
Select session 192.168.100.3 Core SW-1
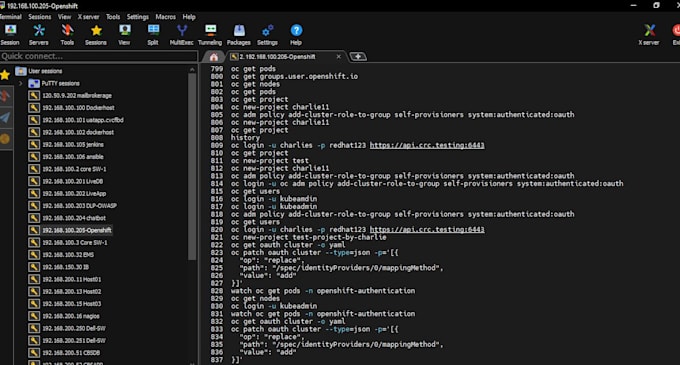[x=75, y=243]
